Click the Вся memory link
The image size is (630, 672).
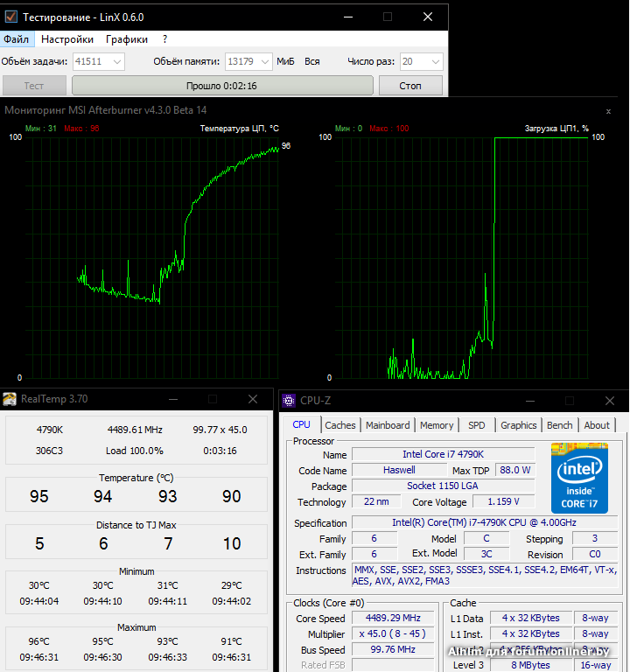coord(312,62)
